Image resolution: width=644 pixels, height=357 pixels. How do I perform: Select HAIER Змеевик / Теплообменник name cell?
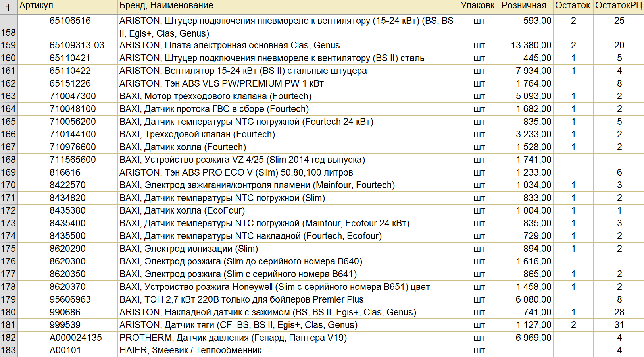click(x=288, y=350)
